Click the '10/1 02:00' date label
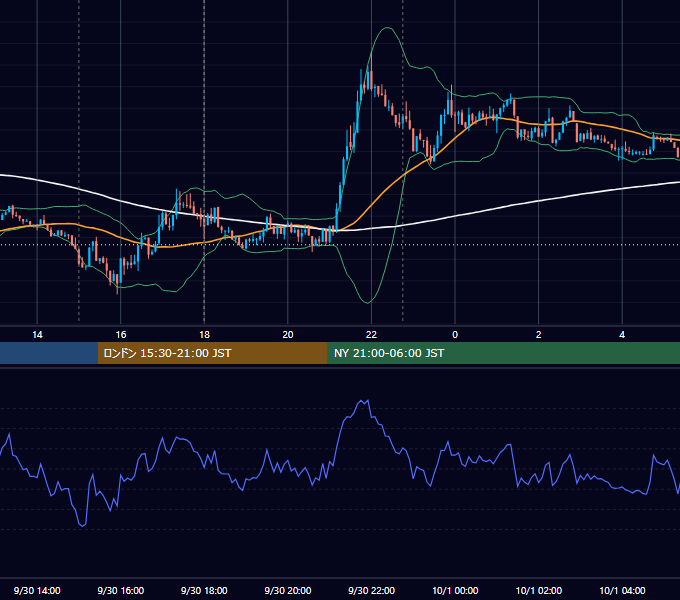The width and height of the screenshot is (680, 600). (539, 590)
